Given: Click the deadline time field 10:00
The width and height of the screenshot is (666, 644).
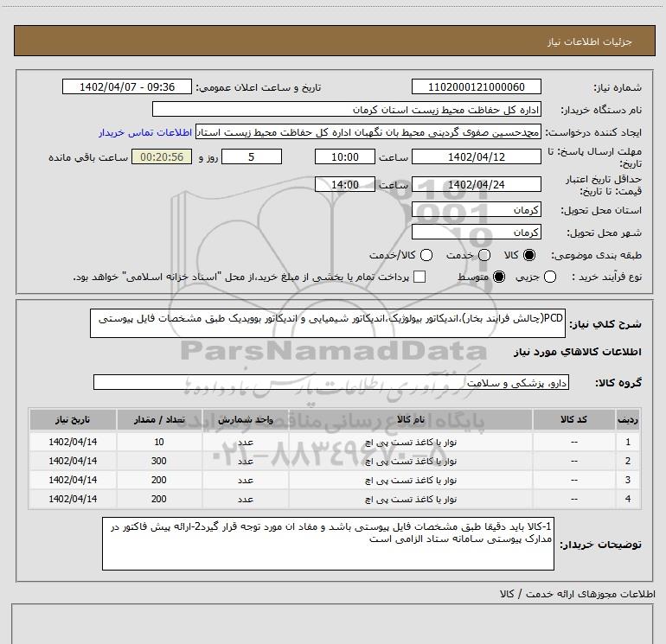Looking at the screenshot, I should coord(345,156).
